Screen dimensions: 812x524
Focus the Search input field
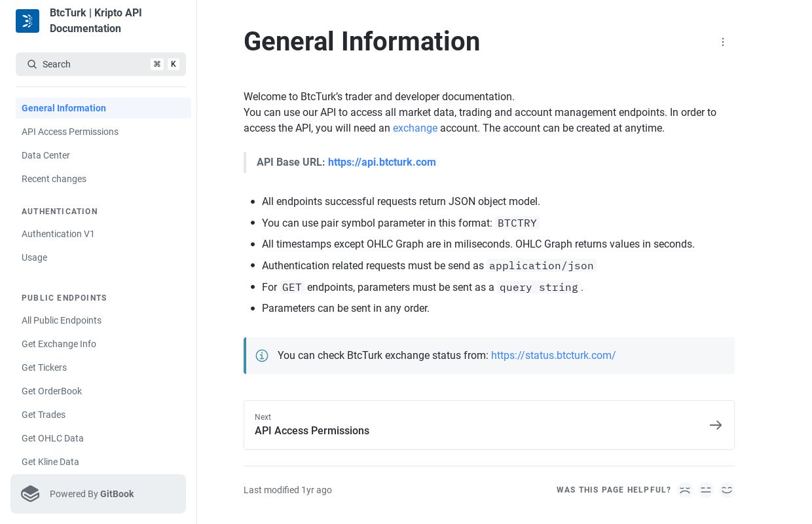coord(101,64)
